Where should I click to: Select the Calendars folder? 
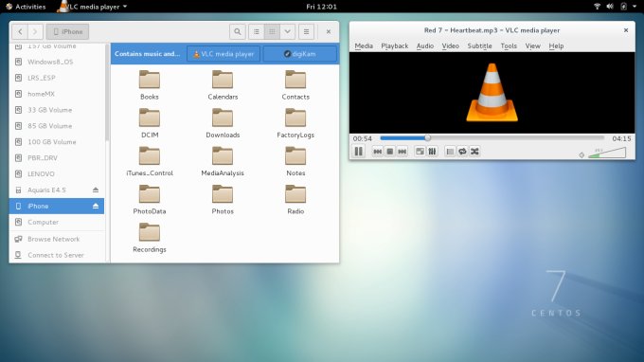click(x=223, y=84)
